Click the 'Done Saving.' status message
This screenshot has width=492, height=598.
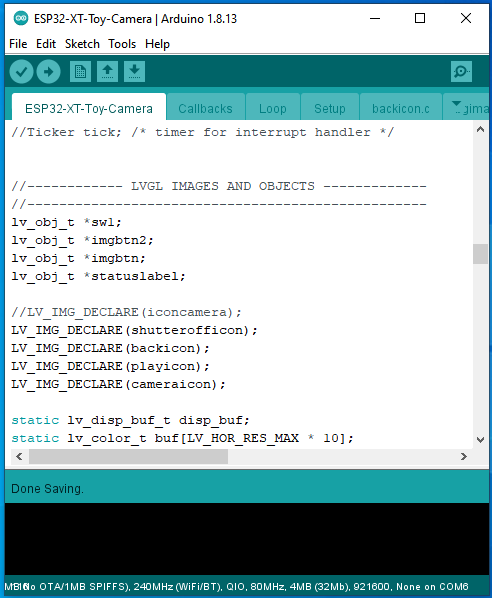[x=47, y=489]
